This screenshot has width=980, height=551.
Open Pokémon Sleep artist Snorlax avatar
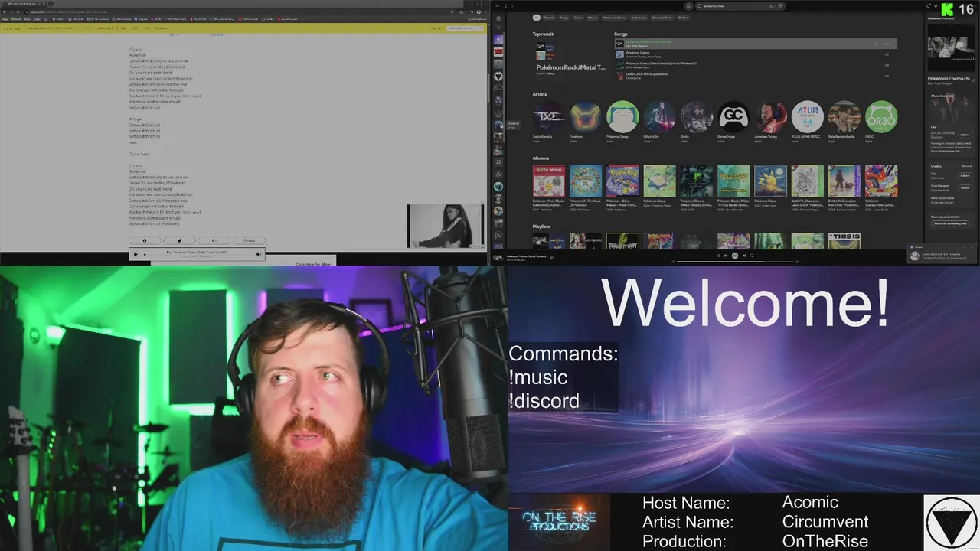tap(622, 117)
